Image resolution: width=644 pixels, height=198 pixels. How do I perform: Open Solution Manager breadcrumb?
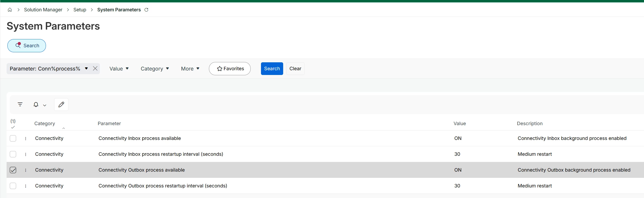point(43,10)
